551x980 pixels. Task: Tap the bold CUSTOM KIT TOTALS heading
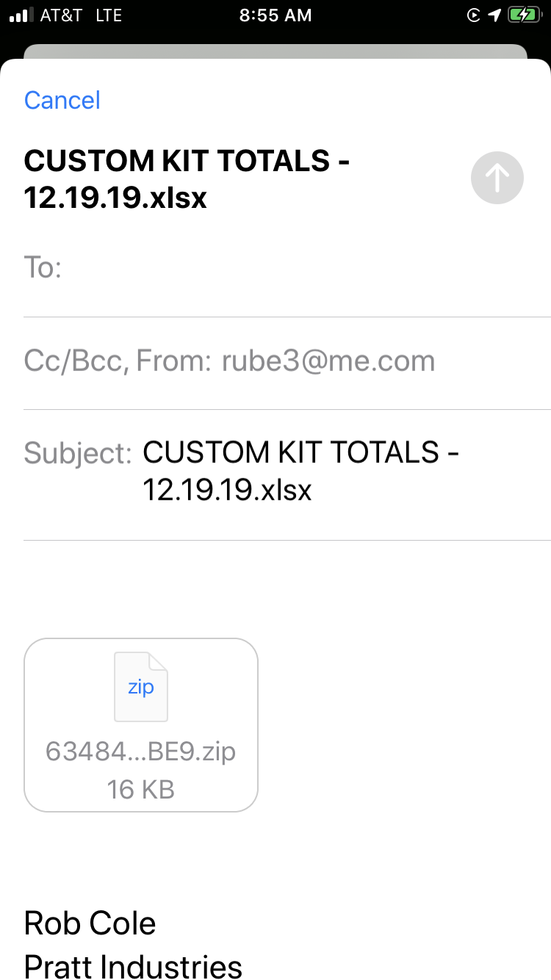coord(186,179)
